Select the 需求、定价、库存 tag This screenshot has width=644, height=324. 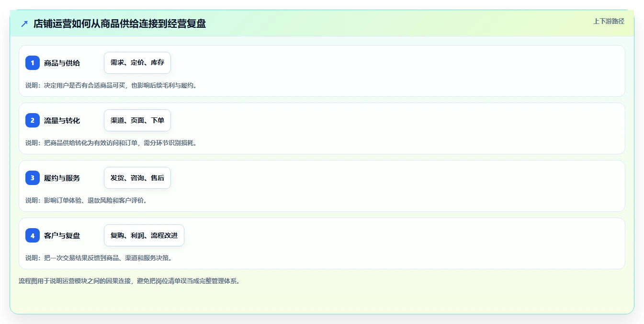[x=137, y=63]
